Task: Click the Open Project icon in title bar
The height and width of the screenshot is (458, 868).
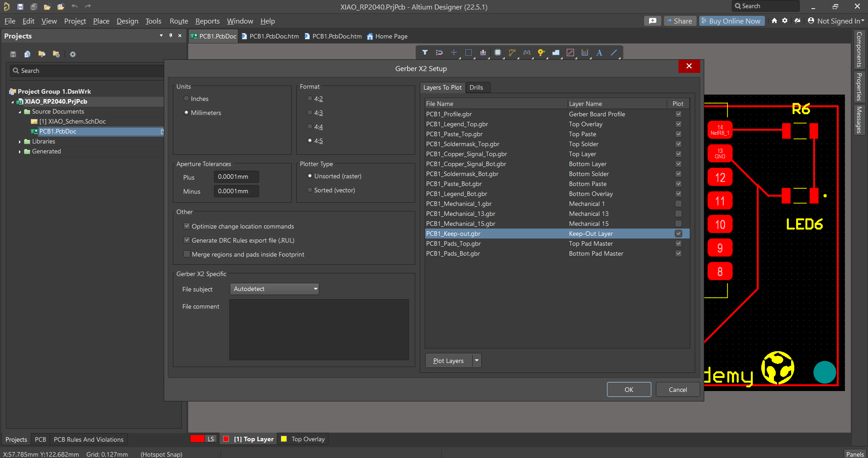Action: click(61, 7)
